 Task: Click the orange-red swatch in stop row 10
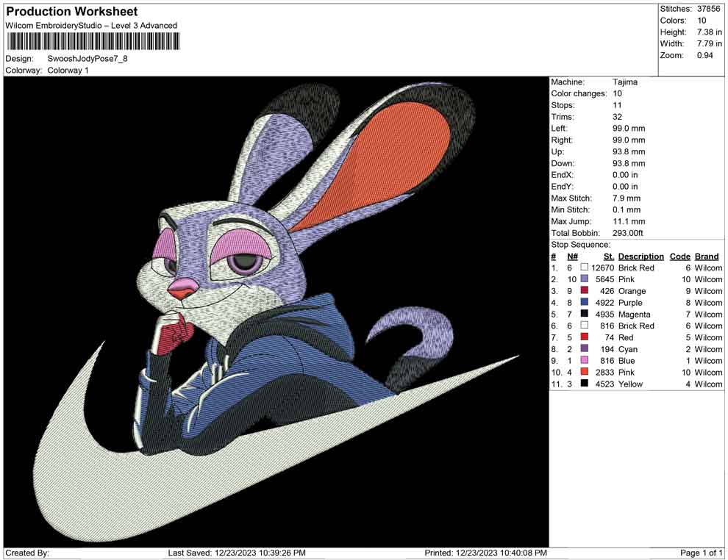584,372
